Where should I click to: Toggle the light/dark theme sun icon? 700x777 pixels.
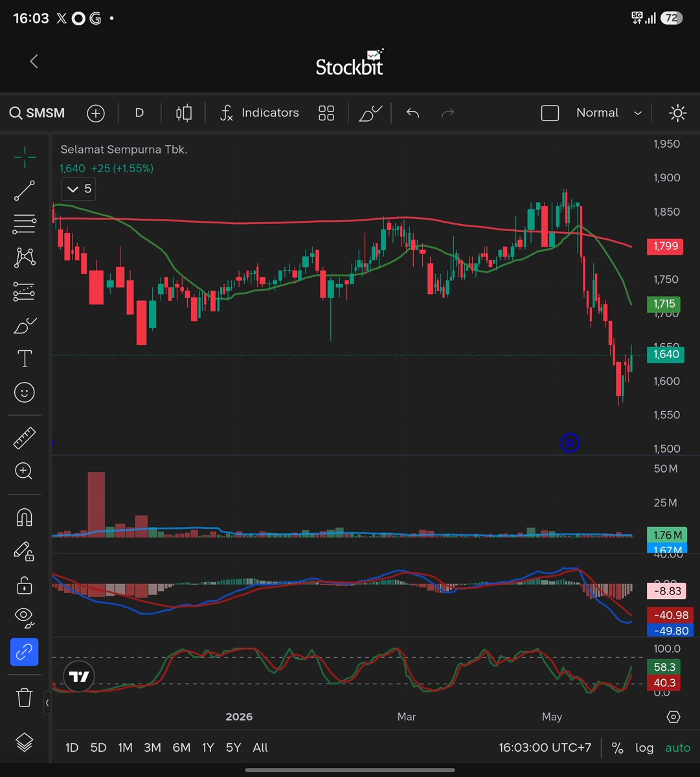click(678, 113)
